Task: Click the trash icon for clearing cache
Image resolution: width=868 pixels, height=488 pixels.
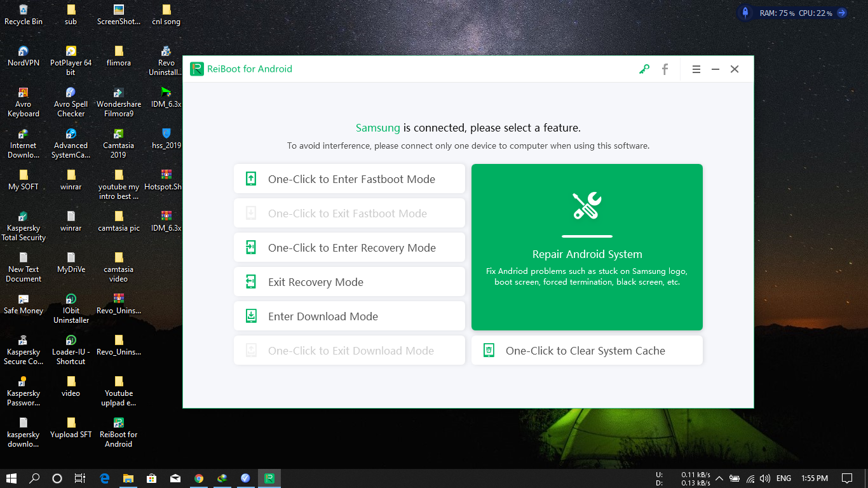Action: click(489, 351)
